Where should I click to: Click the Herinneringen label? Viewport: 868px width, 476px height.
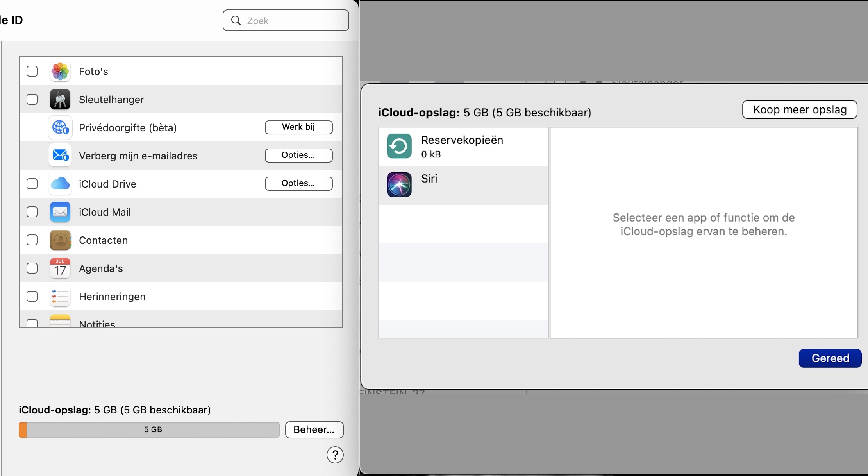[112, 297]
